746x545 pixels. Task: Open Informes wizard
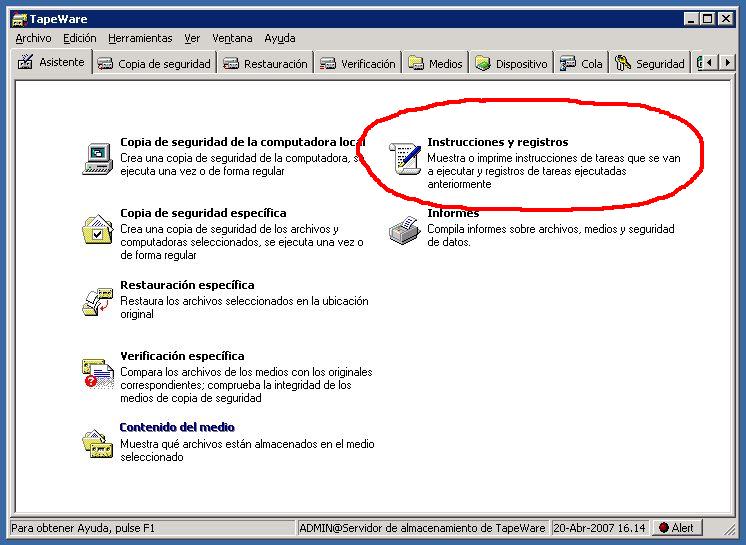pos(453,213)
